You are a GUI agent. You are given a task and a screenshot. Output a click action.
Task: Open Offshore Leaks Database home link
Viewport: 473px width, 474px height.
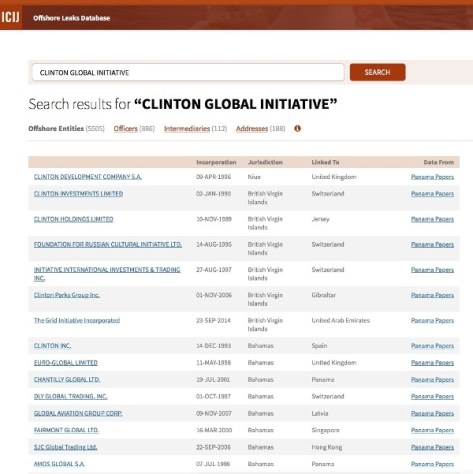(x=71, y=18)
